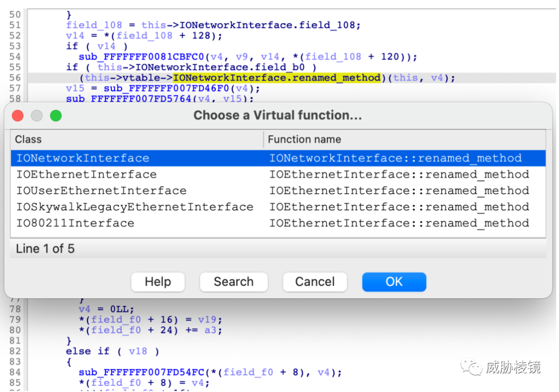The width and height of the screenshot is (559, 392).
Task: Select the IOSkywalkLegacyEthernetInterface row
Action: (278, 207)
